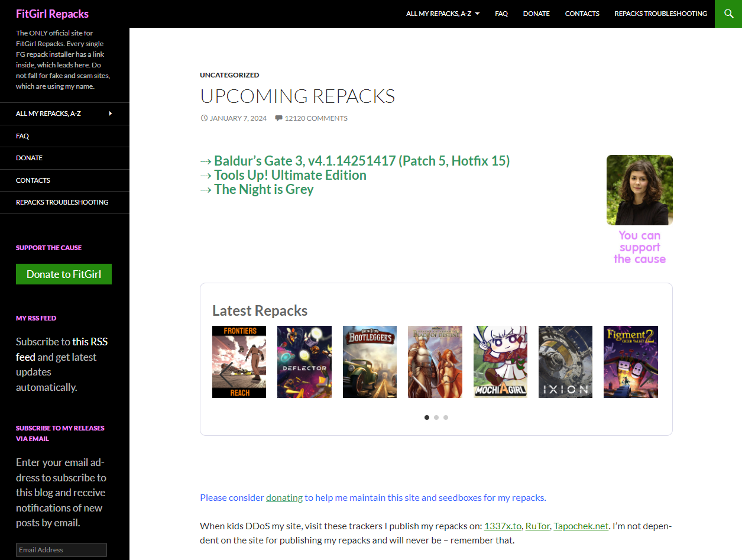Select the third carousel dot
This screenshot has height=560, width=742.
(446, 417)
